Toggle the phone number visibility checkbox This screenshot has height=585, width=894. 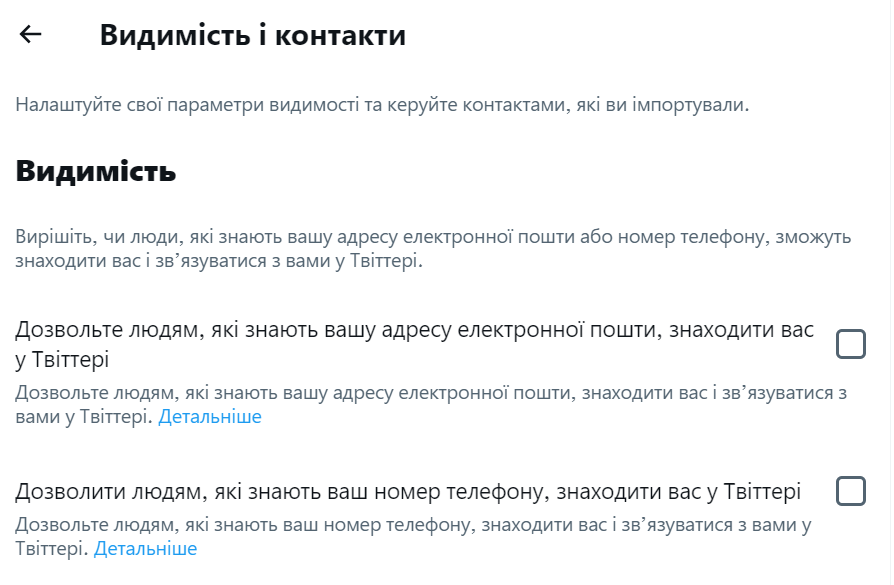point(852,491)
